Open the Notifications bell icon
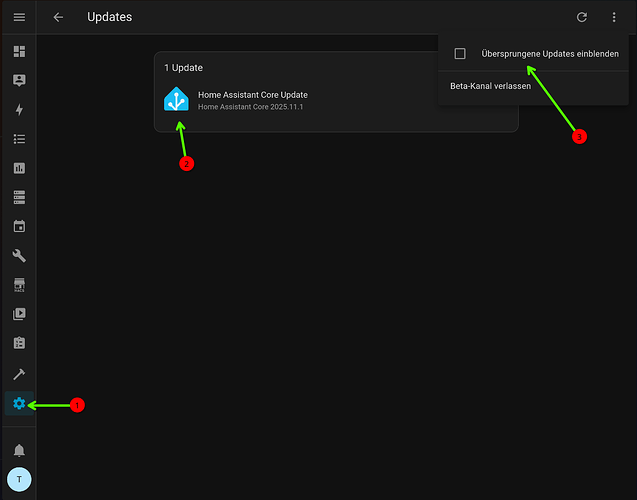This screenshot has height=500, width=637. pos(19,451)
